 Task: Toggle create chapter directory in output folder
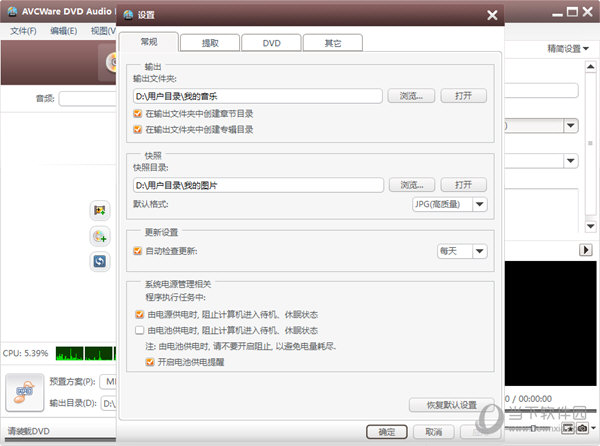point(138,114)
